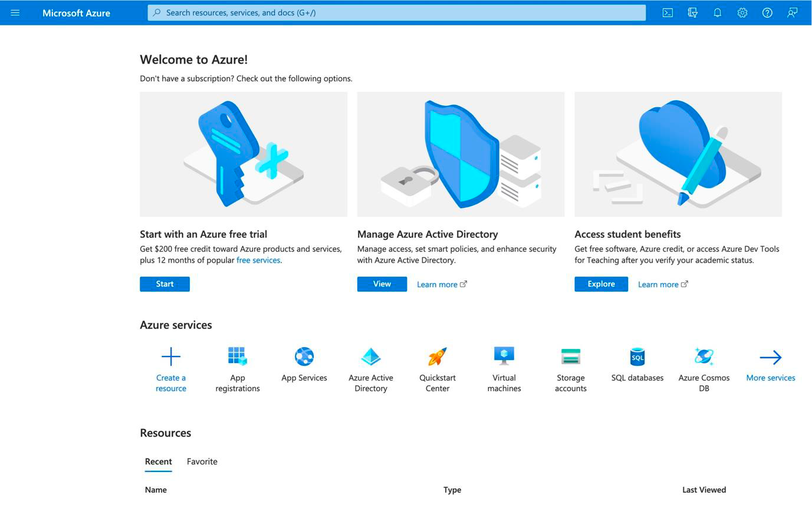
Task: Click the Resources section heading
Action: [166, 433]
